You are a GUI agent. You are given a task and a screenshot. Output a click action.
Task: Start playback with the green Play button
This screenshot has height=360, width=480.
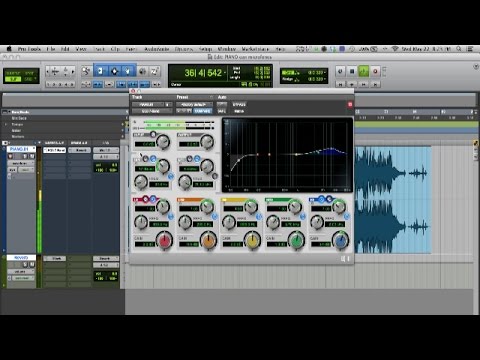click(363, 71)
